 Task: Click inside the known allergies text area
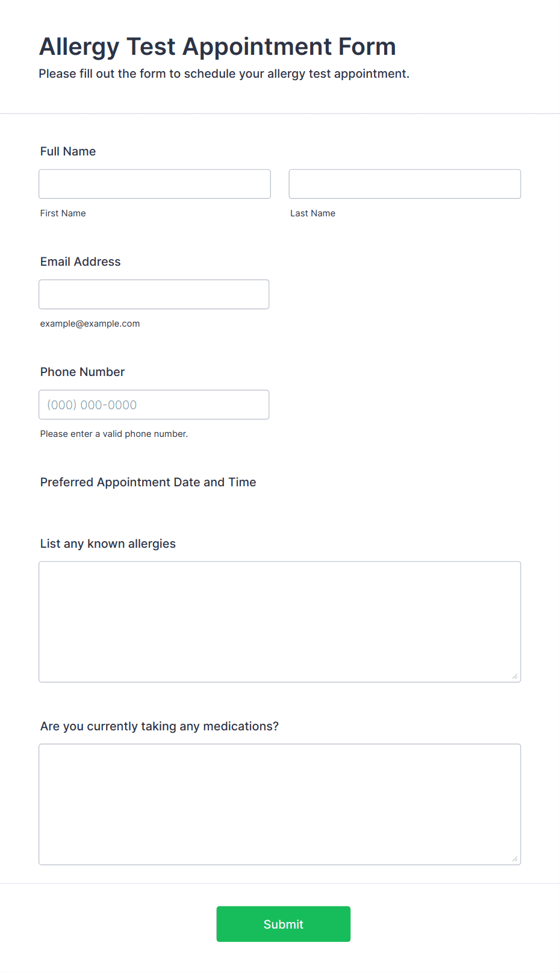280,622
